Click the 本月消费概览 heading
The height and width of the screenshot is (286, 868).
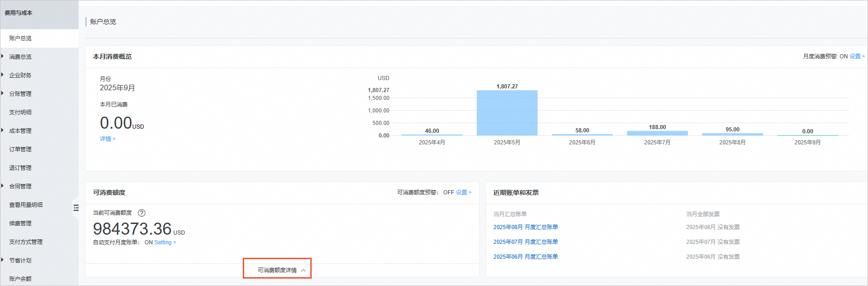point(112,56)
